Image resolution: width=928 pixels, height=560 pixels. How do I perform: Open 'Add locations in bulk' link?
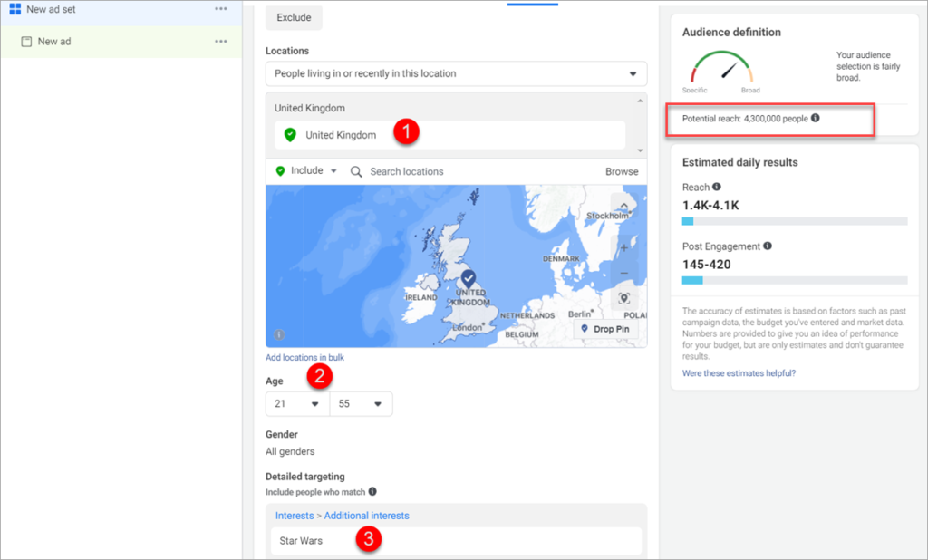pos(304,358)
